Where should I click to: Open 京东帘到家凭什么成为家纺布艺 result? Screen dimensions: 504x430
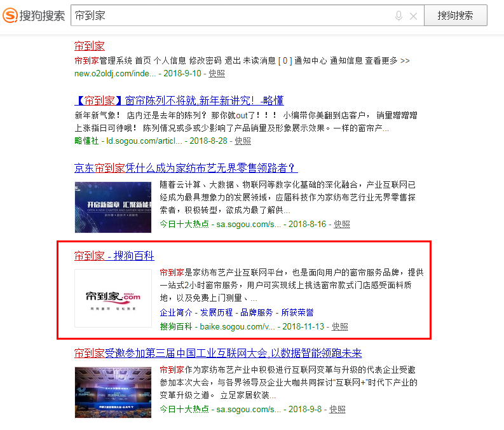[x=186, y=168]
